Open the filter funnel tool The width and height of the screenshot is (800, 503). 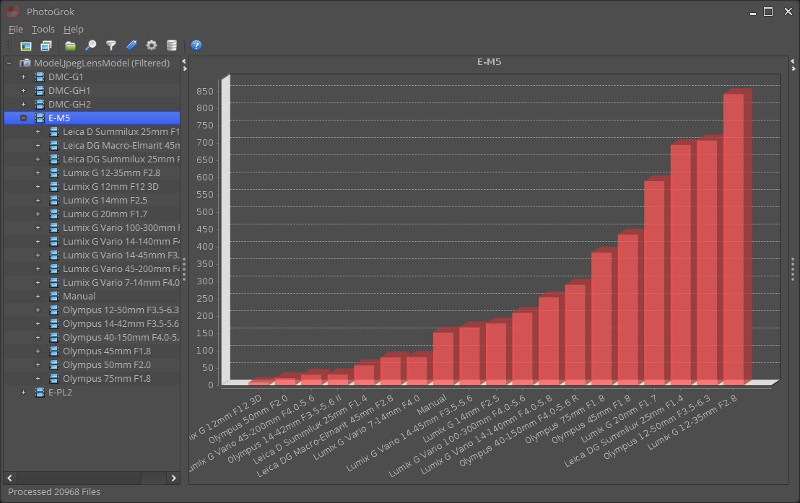click(x=111, y=46)
